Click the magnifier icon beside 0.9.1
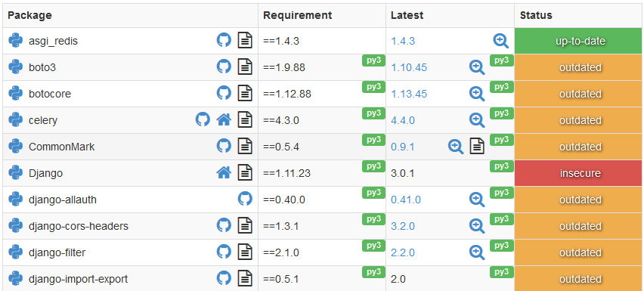This screenshot has height=291, width=644. [456, 146]
